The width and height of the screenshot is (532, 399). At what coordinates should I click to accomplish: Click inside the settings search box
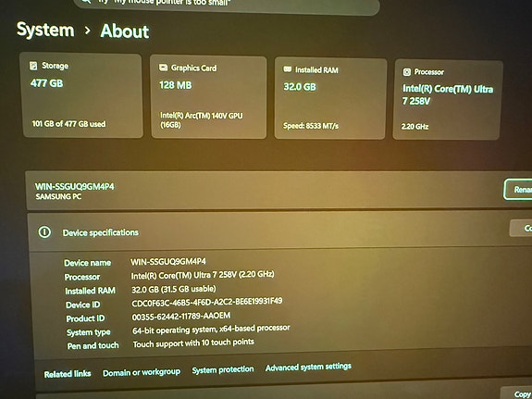[x=227, y=5]
